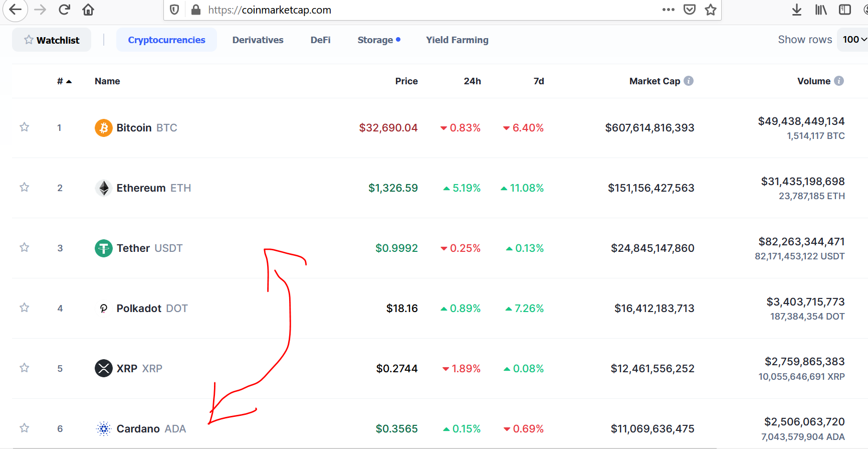Switch to the Derivatives tab
This screenshot has width=868, height=449.
point(258,40)
